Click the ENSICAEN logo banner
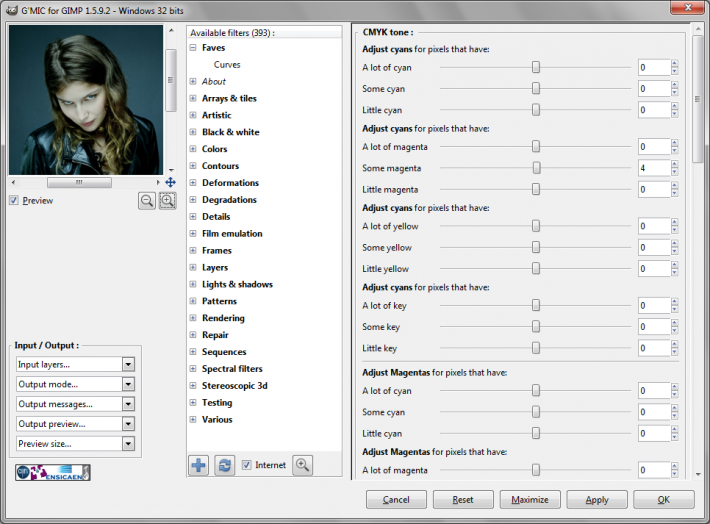This screenshot has width=710, height=524. click(x=53, y=472)
